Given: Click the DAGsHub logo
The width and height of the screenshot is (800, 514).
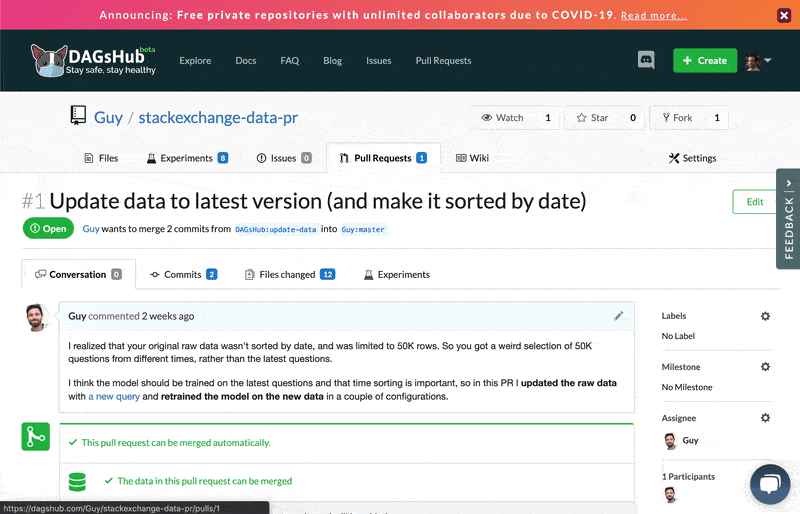Looking at the screenshot, I should click(x=93, y=60).
